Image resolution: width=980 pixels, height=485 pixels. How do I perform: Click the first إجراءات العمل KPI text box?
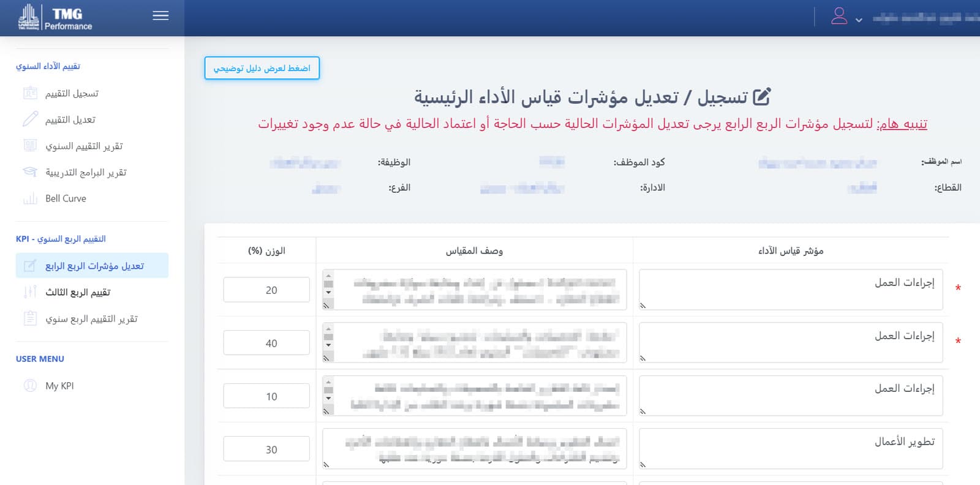click(x=791, y=290)
